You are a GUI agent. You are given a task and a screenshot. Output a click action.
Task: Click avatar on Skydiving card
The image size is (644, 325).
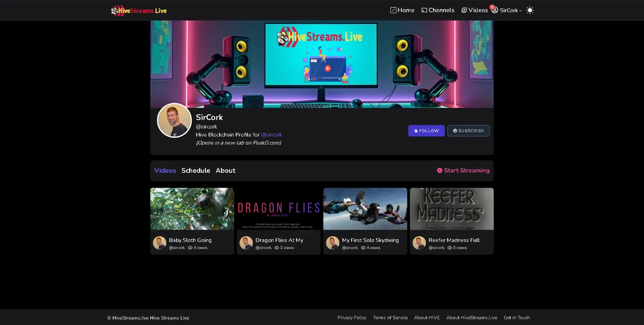click(333, 243)
